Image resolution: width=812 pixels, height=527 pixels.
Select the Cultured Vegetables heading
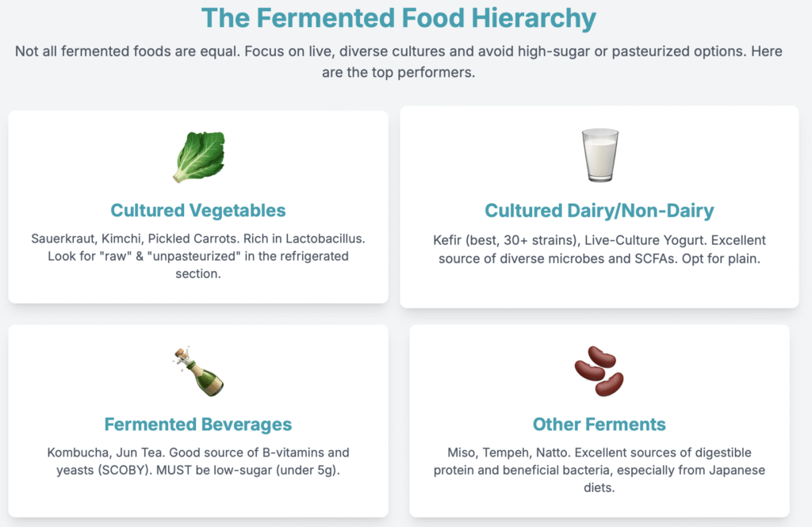(198, 211)
